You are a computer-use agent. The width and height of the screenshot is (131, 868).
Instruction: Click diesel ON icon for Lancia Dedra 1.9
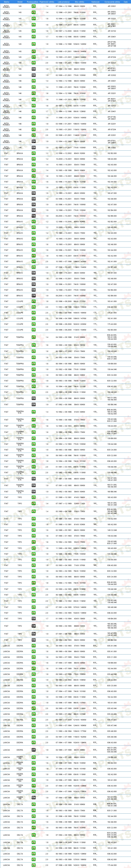coord(34,750)
